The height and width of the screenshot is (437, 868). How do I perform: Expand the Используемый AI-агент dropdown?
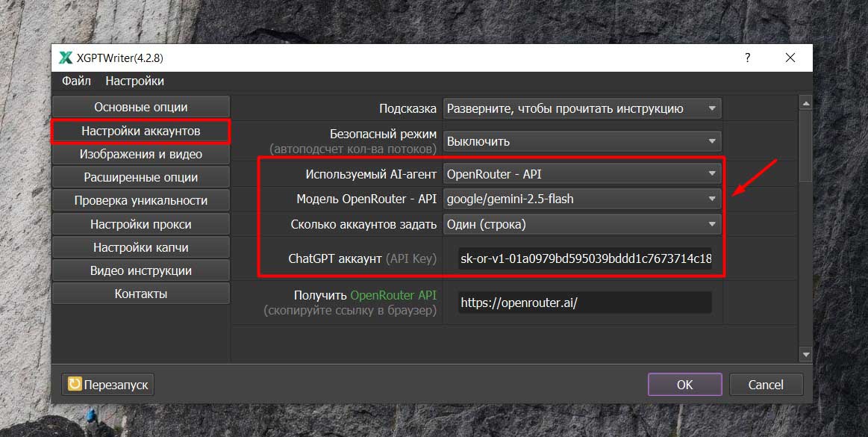[x=582, y=174]
